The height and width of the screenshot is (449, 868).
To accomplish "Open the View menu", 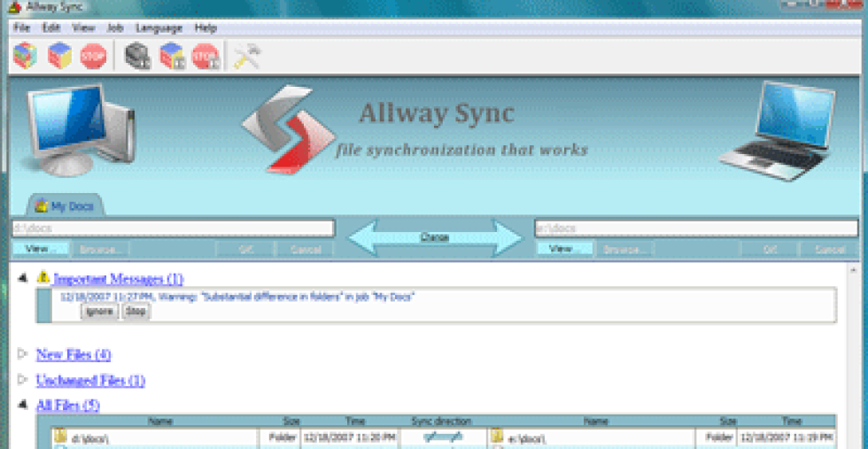I will coord(83,28).
